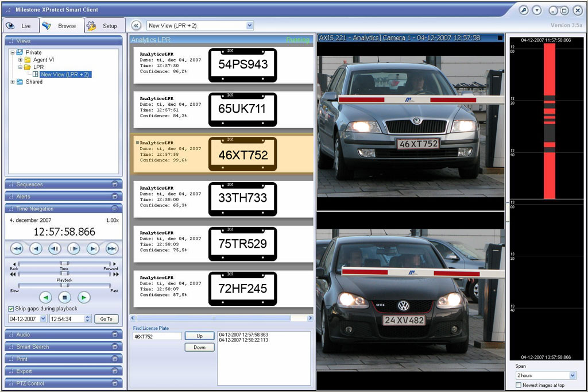Toggle Skip gaps during playback checkbox
The image size is (588, 392).
point(11,309)
